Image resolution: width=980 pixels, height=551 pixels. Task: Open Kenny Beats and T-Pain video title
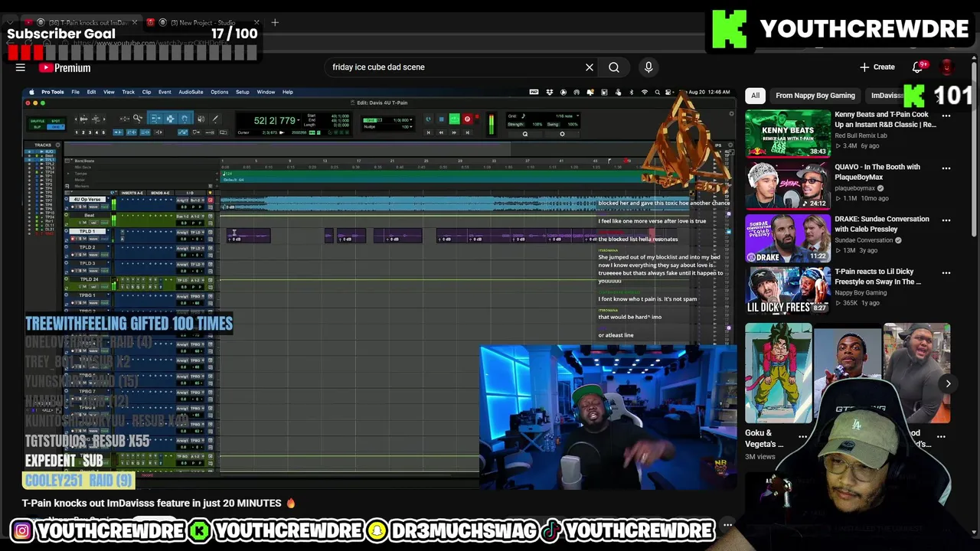point(885,119)
